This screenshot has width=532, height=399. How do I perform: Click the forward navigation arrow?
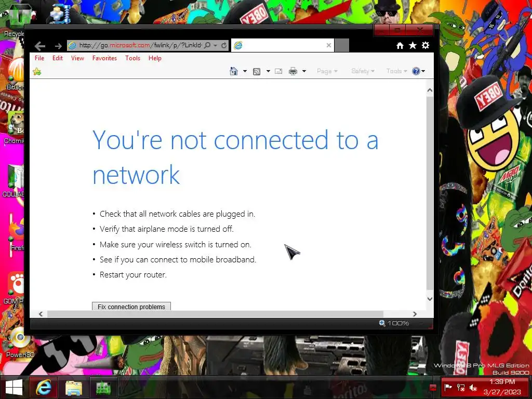58,46
